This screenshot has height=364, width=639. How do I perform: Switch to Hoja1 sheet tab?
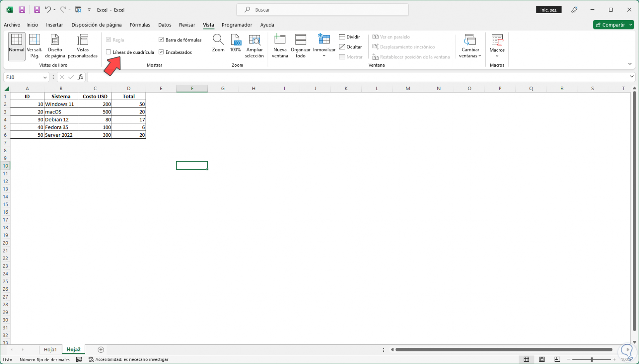50,350
